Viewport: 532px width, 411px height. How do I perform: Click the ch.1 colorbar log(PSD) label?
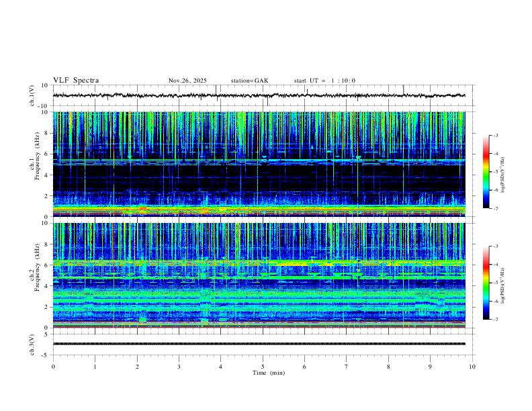tap(503, 175)
